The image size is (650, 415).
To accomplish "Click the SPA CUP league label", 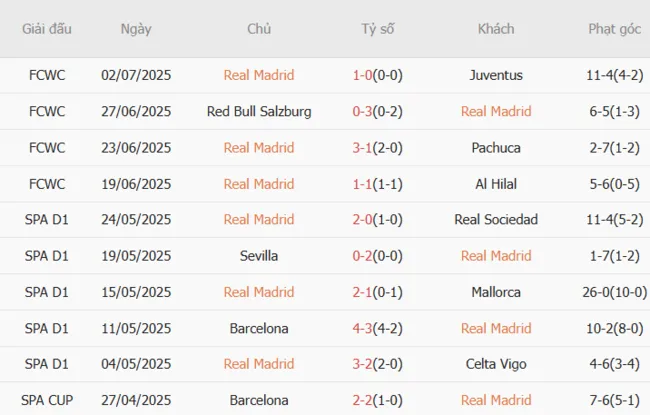I will 47,400.
